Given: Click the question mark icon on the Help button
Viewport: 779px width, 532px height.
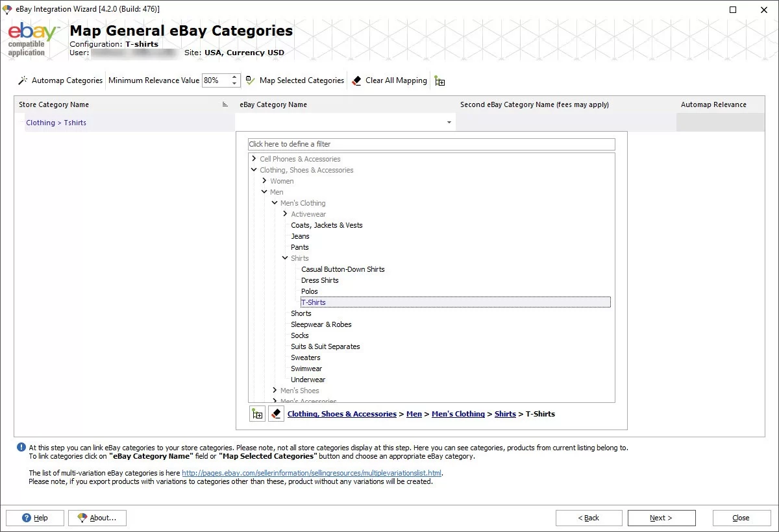Looking at the screenshot, I should (x=27, y=518).
